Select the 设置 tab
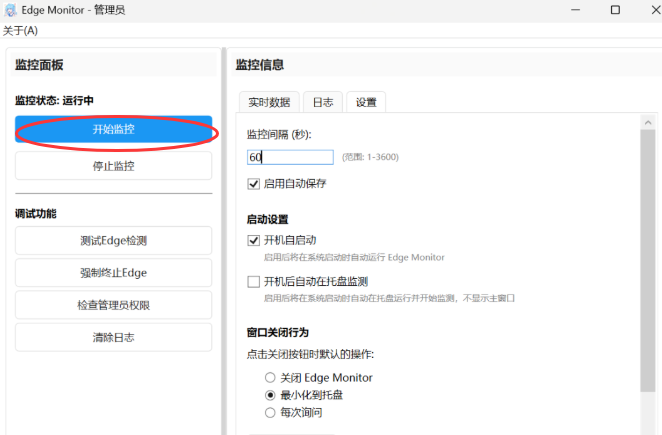The height and width of the screenshot is (435, 662). [366, 102]
